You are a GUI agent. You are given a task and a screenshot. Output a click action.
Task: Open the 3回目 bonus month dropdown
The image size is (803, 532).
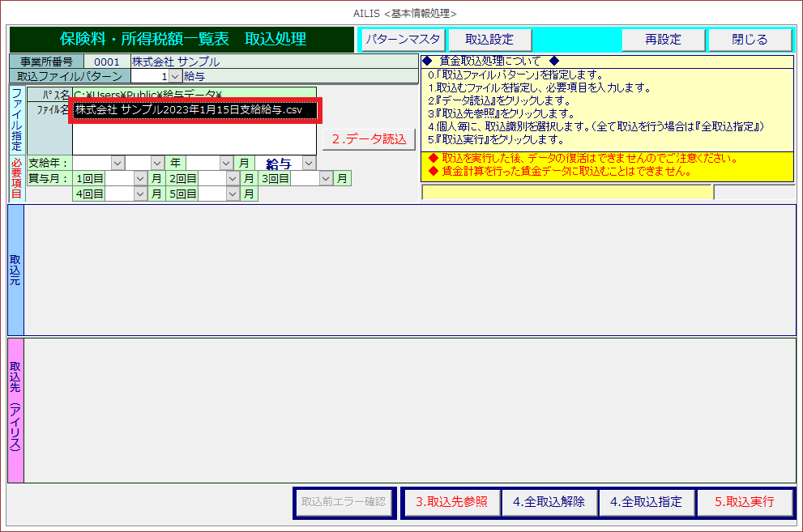pyautogui.click(x=327, y=178)
